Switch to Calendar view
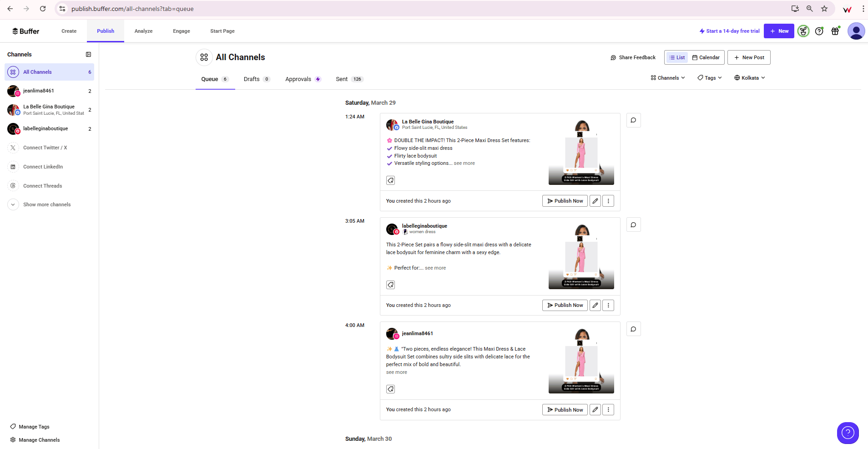Image resolution: width=868 pixels, height=449 pixels. click(x=706, y=57)
